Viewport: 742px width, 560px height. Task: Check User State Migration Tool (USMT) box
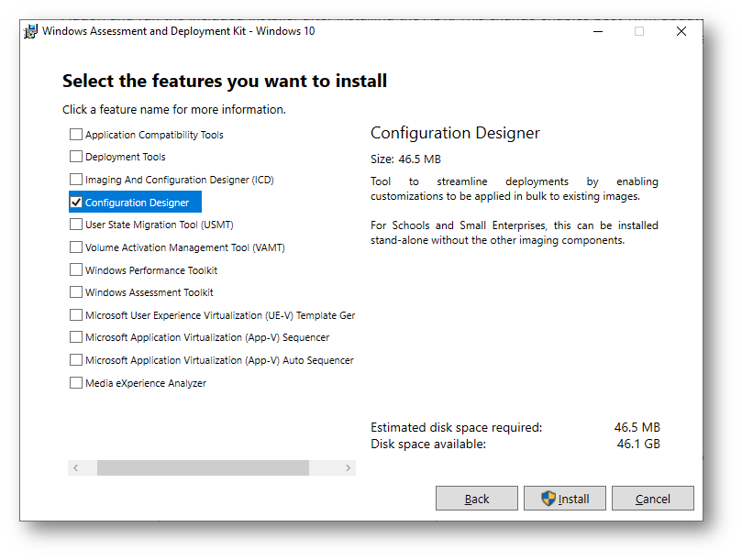tap(76, 225)
